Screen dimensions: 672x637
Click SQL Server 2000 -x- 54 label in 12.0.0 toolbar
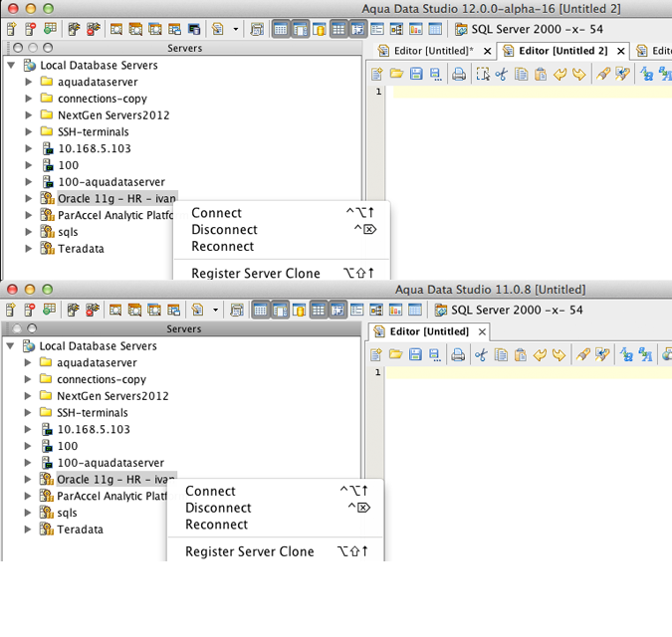pos(537,29)
